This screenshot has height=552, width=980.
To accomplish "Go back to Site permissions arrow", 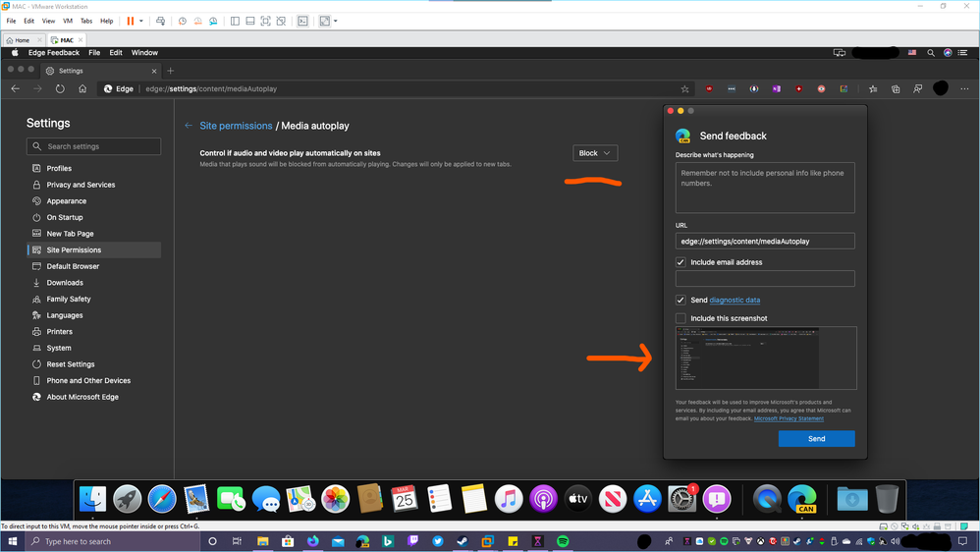I will (189, 126).
